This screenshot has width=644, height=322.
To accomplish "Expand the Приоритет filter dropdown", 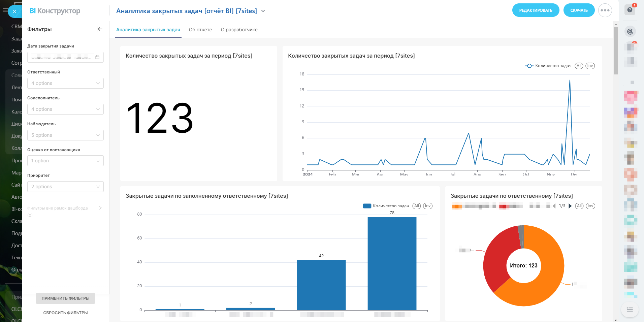I will (x=65, y=187).
